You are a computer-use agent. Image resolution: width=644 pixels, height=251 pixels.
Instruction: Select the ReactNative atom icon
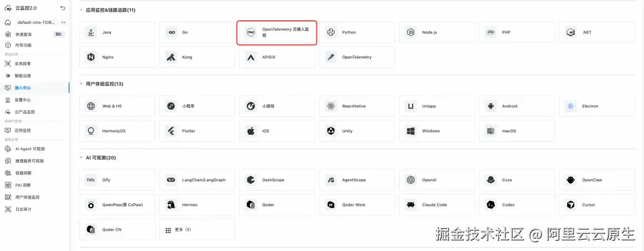tap(331, 106)
